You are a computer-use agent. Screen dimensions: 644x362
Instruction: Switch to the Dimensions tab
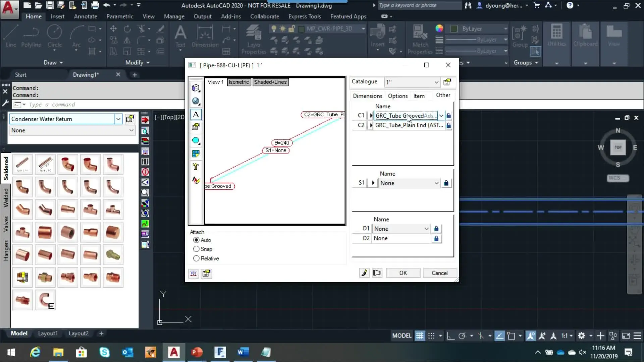click(x=367, y=96)
